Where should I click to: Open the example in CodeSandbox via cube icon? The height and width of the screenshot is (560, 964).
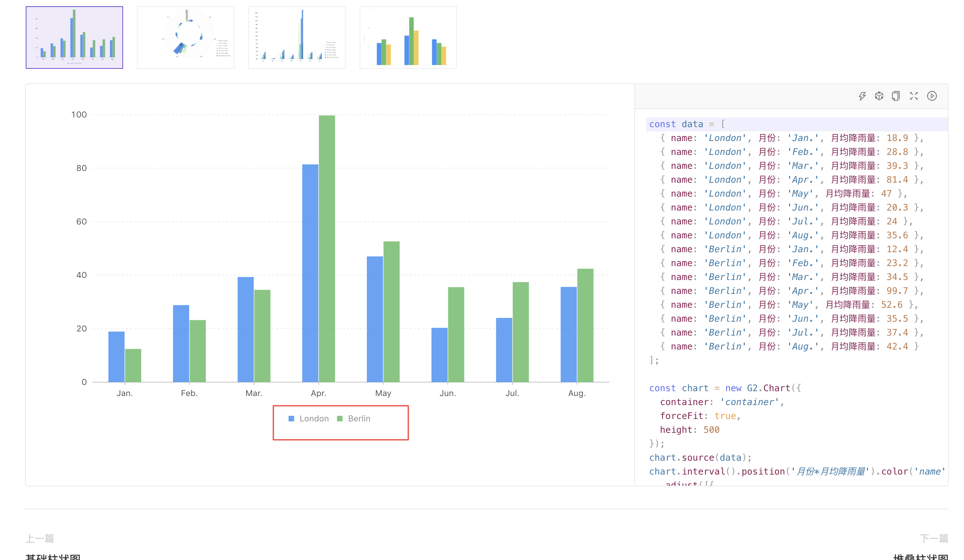[x=879, y=96]
